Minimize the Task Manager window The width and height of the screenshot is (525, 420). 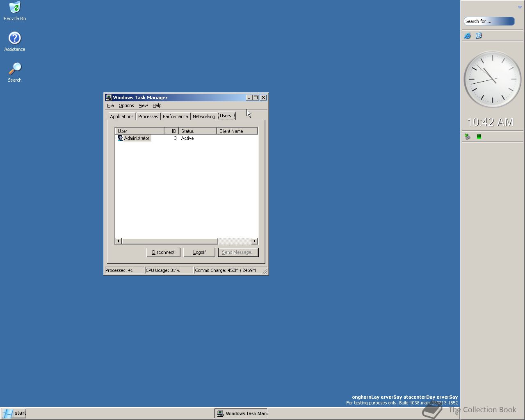tap(249, 98)
